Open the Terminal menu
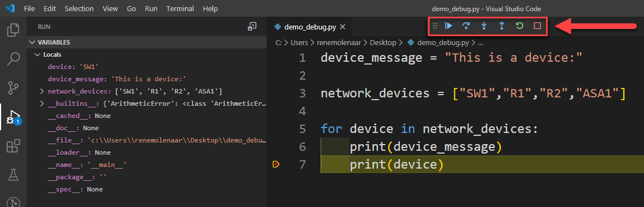 pyautogui.click(x=180, y=9)
